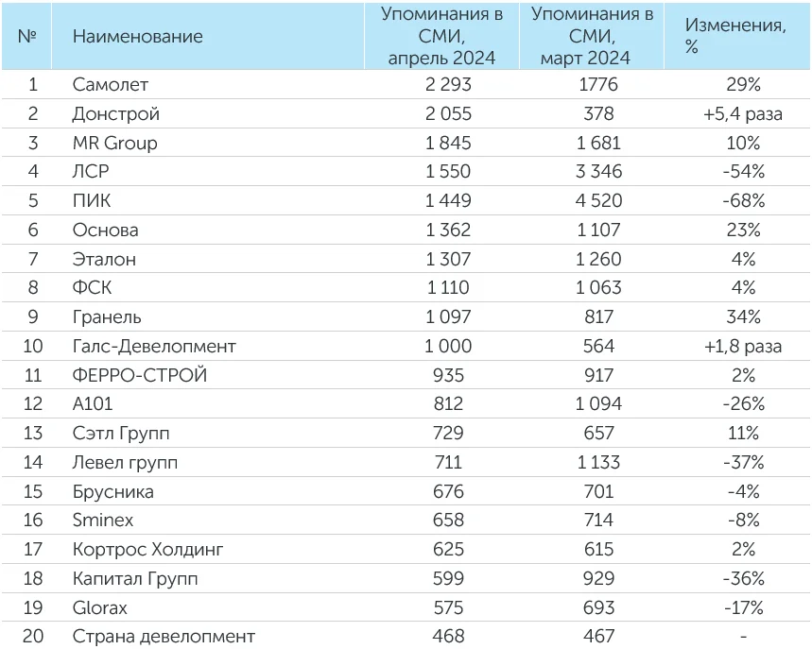The image size is (812, 649).
Task: Select the "Sminex" company name
Action: [102, 521]
